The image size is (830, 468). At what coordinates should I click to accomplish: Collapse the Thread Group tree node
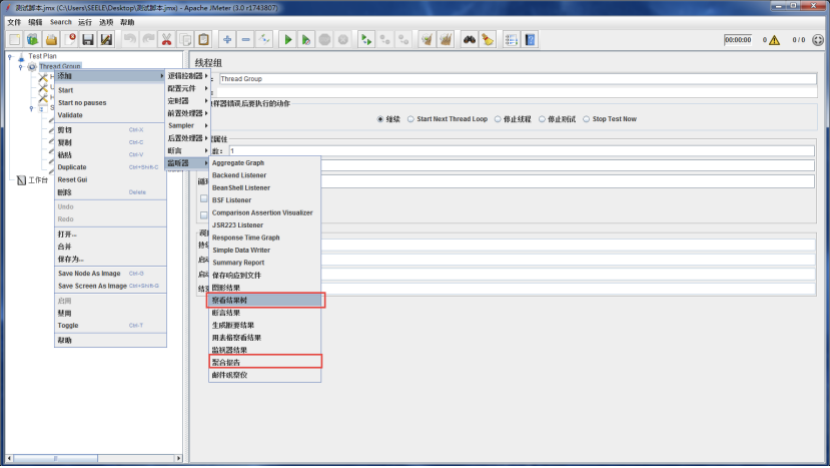point(21,67)
